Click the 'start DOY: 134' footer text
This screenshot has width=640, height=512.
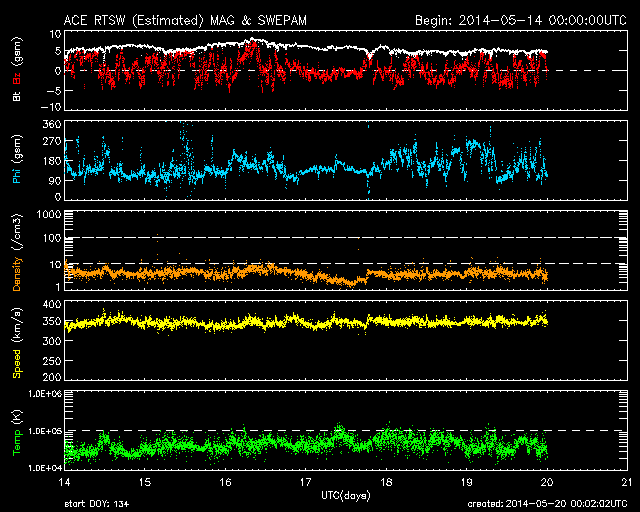pos(97,504)
